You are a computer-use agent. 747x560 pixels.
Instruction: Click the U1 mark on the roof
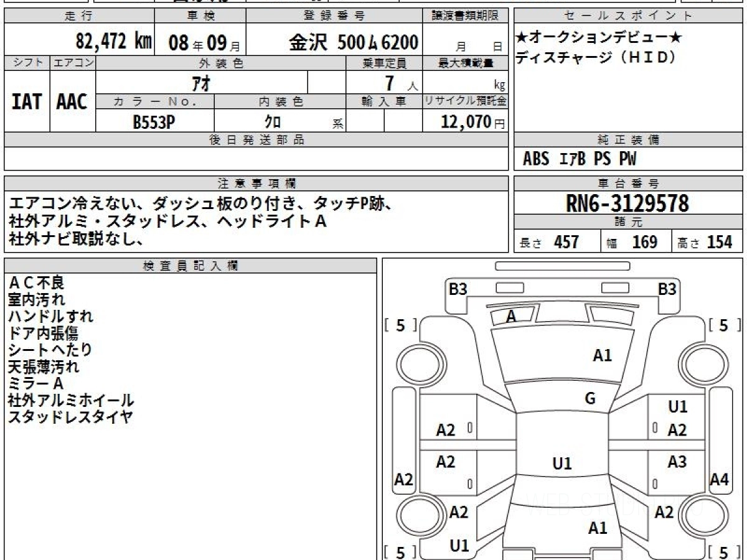(x=562, y=464)
